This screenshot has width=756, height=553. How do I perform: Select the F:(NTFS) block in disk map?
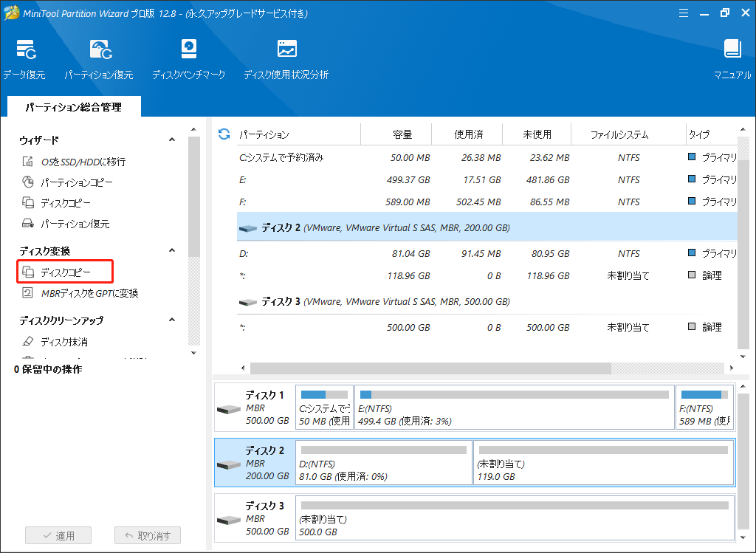click(x=704, y=407)
